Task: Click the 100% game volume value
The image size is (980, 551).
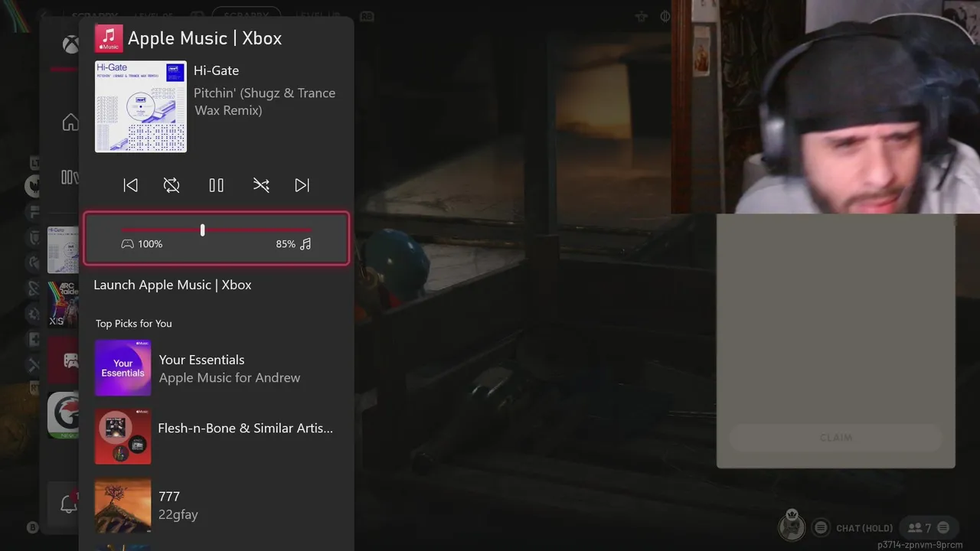Action: [150, 244]
